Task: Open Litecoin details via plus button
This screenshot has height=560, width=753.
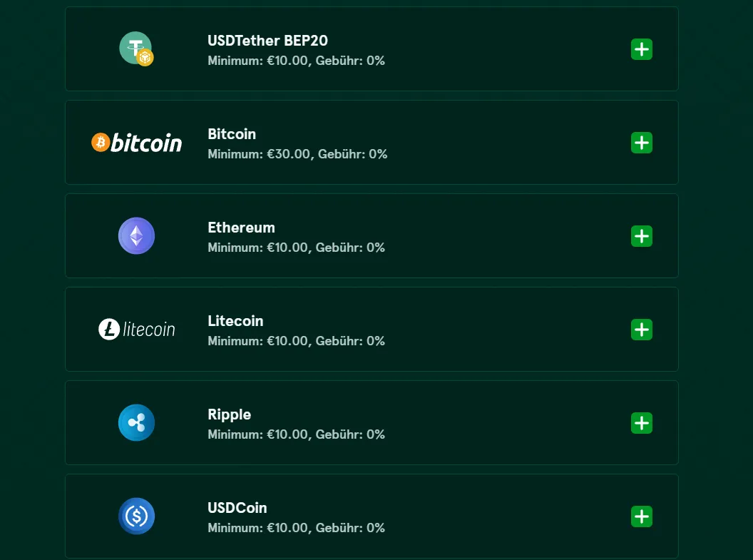Action: (x=642, y=330)
